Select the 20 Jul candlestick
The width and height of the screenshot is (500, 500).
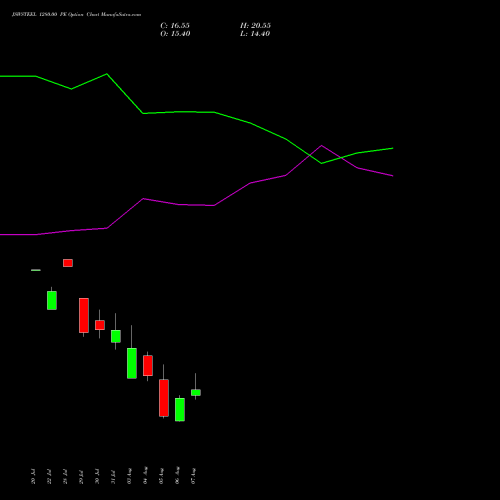pos(36,270)
